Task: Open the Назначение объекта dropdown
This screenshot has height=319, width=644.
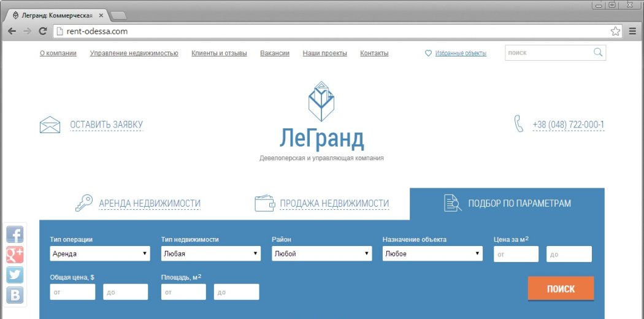Action: click(x=432, y=253)
